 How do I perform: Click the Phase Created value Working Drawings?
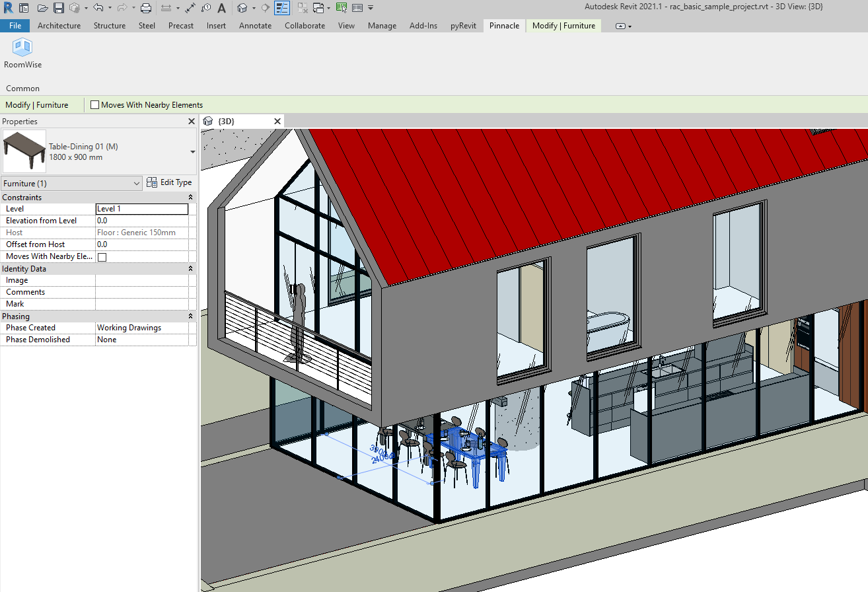(x=142, y=328)
